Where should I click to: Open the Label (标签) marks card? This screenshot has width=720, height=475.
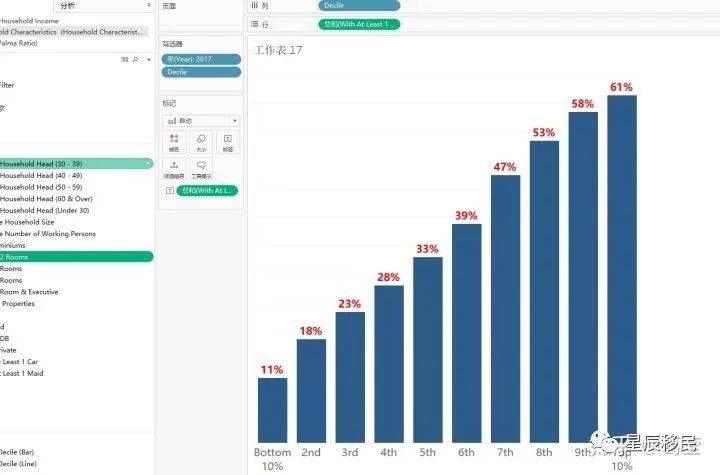click(227, 142)
